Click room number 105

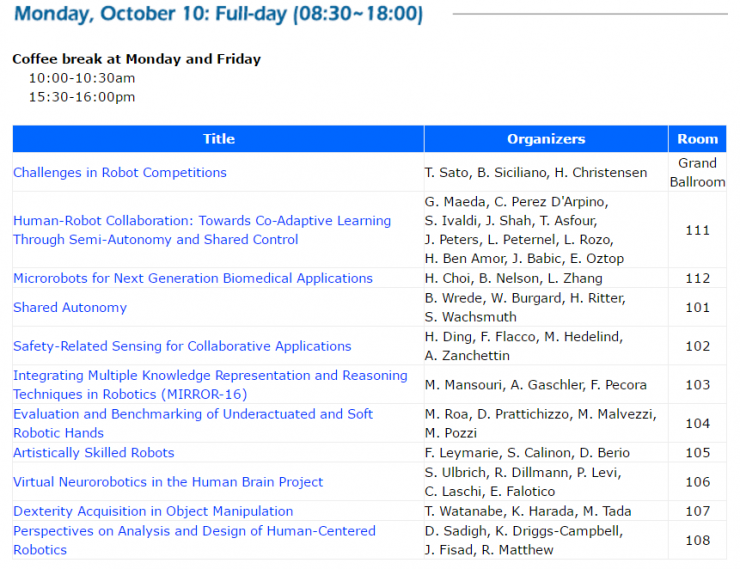coord(698,453)
